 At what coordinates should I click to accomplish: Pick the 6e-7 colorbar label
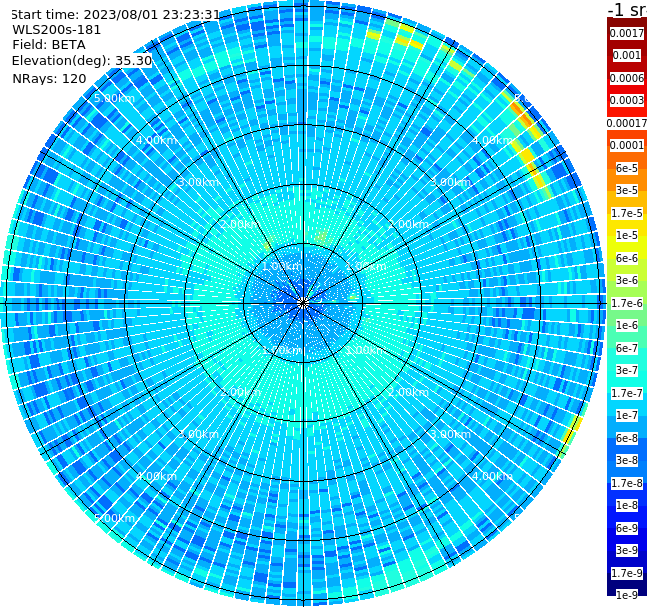[x=627, y=348]
